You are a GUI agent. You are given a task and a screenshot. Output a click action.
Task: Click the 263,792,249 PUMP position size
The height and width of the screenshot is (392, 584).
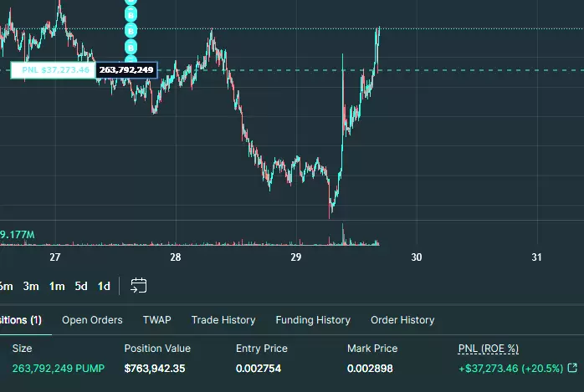tap(59, 369)
